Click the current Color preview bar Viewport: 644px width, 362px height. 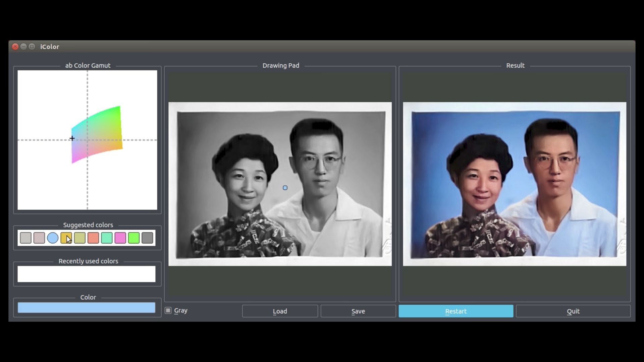pos(87,308)
